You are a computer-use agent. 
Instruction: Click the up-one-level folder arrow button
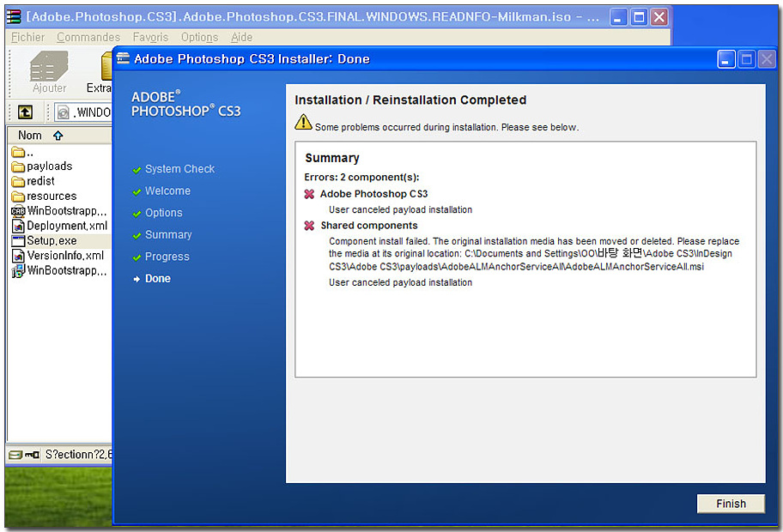25,112
